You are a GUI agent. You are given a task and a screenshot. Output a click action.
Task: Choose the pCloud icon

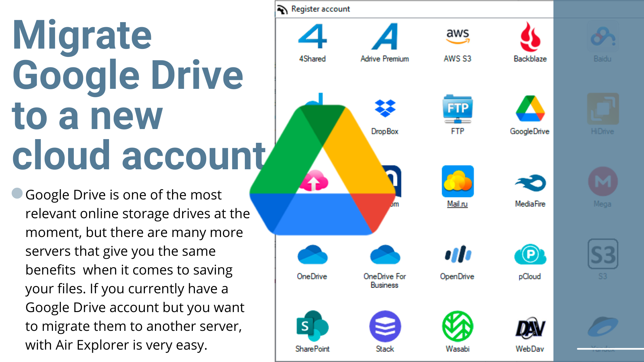(530, 254)
